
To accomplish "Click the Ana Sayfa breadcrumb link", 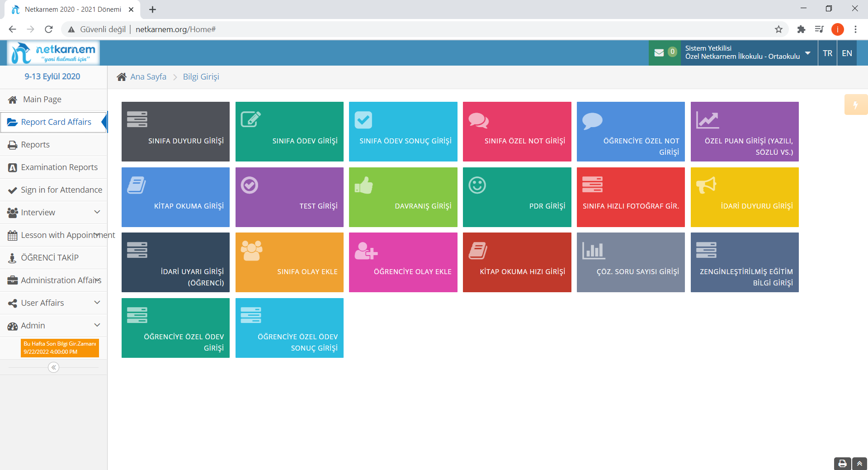I will coord(148,77).
